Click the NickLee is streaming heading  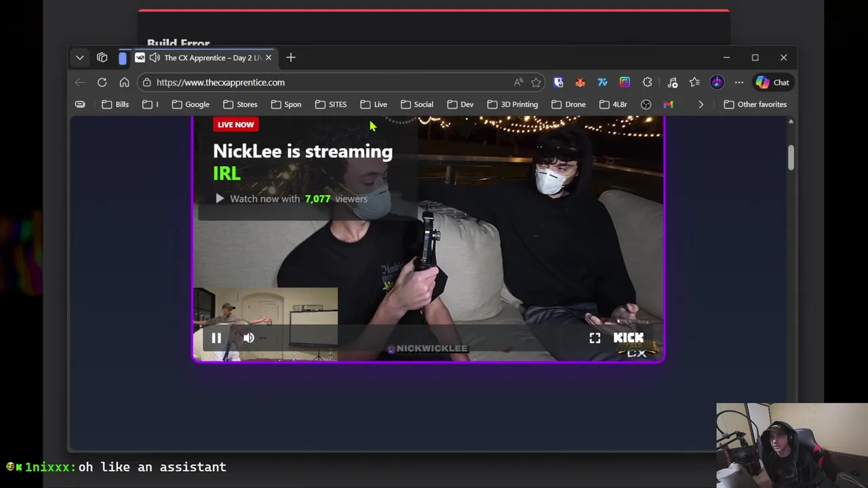tap(302, 151)
